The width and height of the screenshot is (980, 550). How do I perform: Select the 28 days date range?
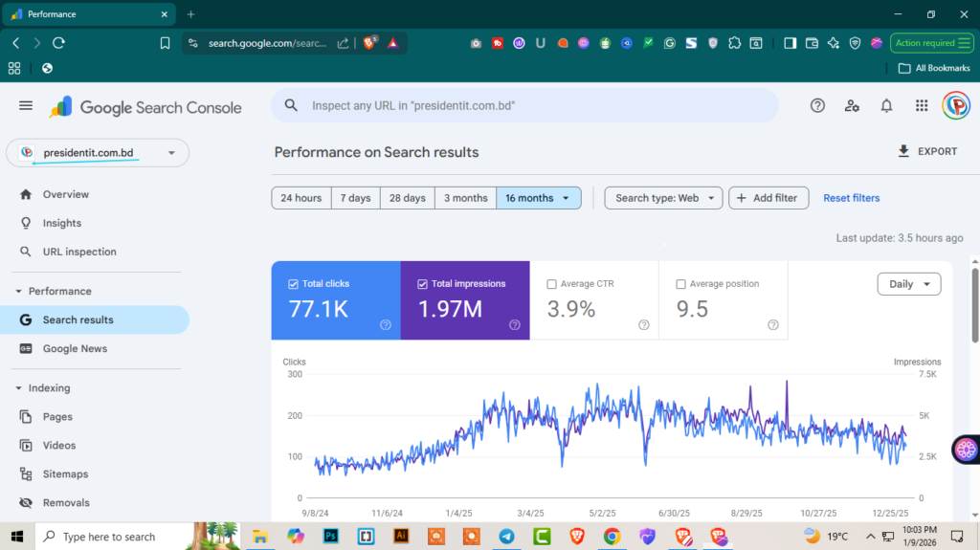(408, 198)
